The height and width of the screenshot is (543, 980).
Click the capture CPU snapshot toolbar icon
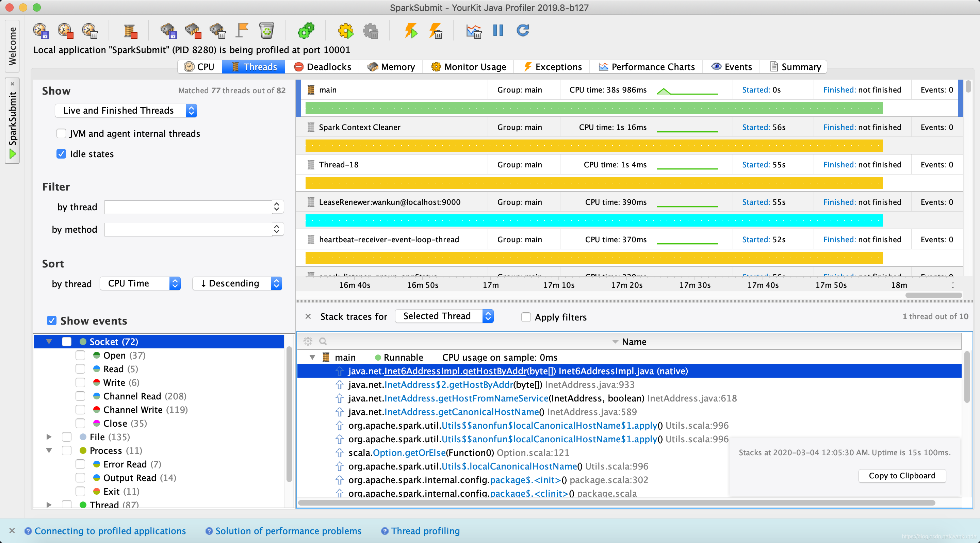pyautogui.click(x=41, y=31)
